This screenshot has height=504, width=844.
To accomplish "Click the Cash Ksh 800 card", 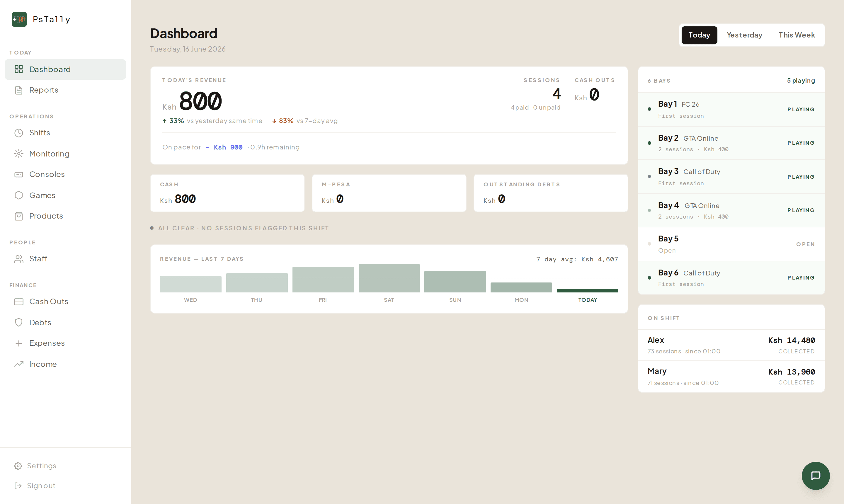I will click(227, 193).
